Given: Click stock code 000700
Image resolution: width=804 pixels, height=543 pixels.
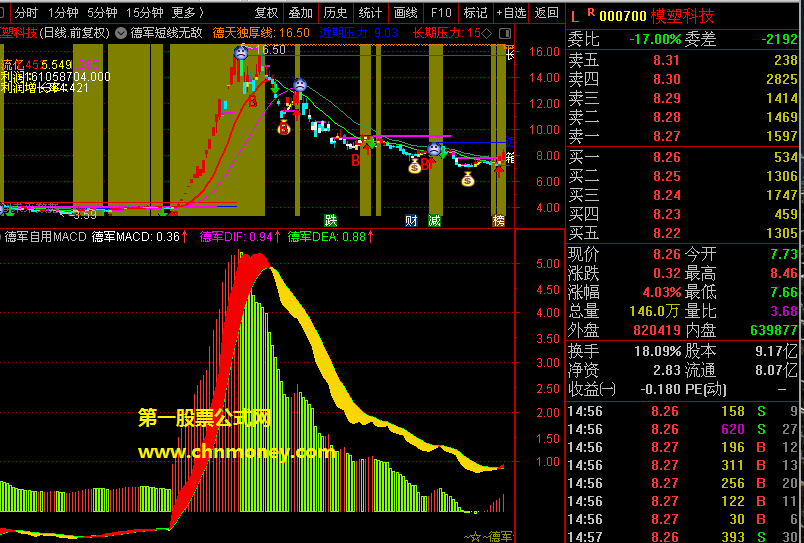Looking at the screenshot, I should [x=622, y=16].
